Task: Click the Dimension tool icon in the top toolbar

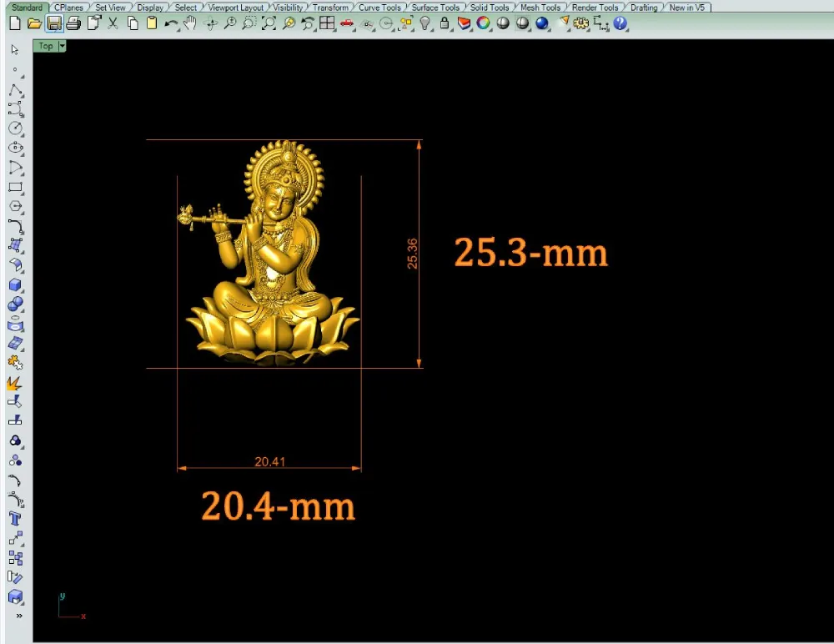Action: click(600, 23)
